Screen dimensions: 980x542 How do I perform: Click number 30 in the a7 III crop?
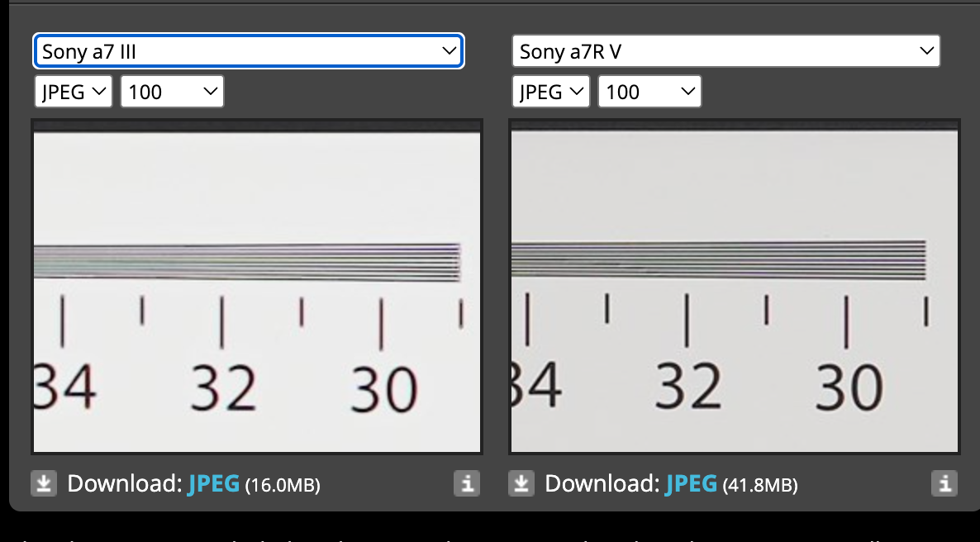pos(383,390)
